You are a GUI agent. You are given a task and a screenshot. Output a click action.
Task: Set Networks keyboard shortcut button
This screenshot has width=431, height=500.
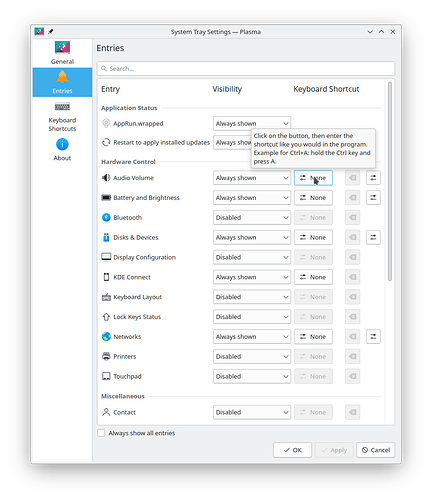point(313,336)
